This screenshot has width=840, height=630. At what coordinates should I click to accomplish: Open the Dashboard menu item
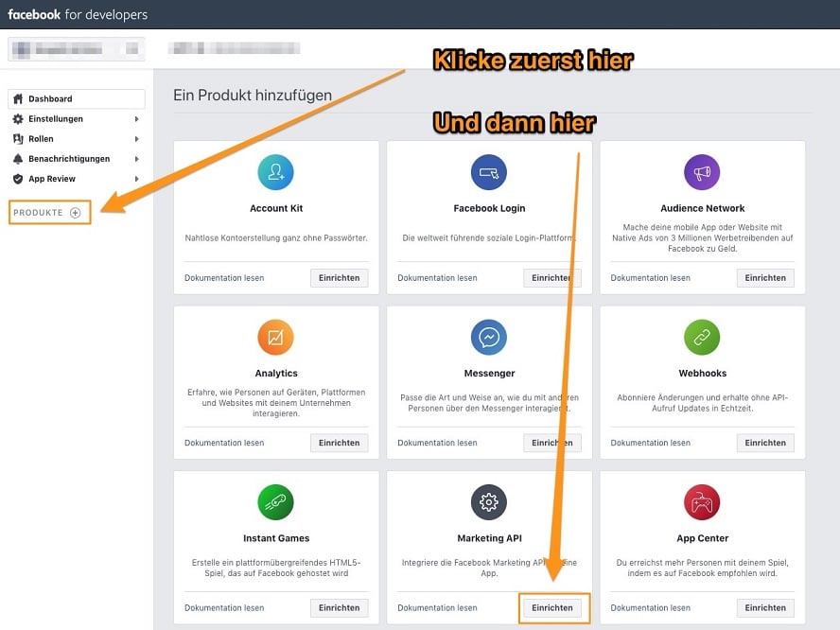click(x=77, y=99)
